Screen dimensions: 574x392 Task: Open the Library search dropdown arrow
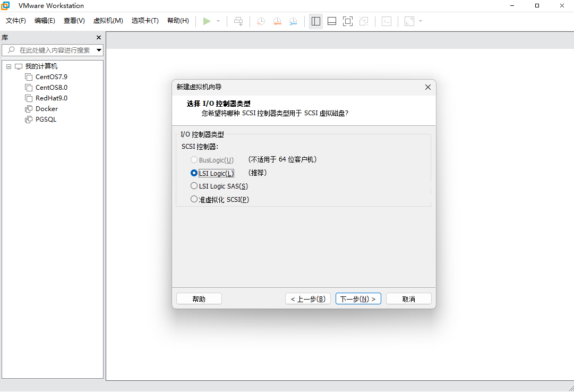[99, 50]
